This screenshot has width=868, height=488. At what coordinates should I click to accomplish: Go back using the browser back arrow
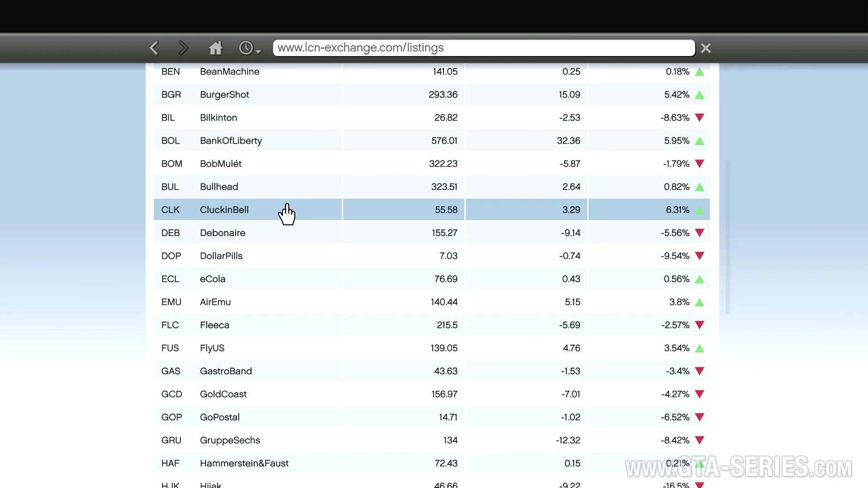tap(154, 48)
